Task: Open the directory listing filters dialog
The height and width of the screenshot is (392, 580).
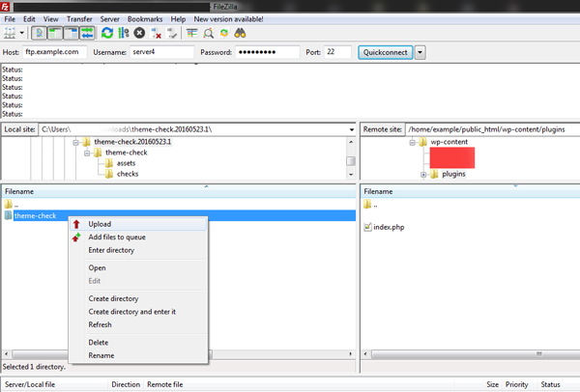Action: click(x=191, y=33)
